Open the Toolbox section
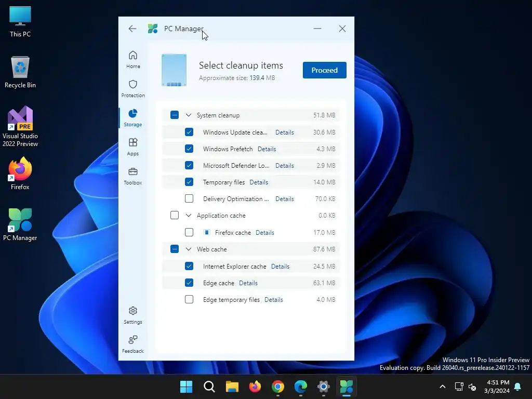 133,176
